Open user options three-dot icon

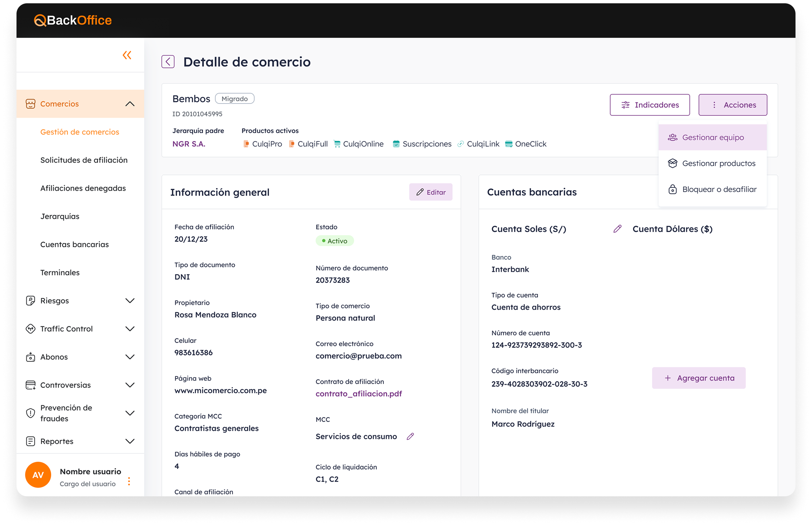point(129,481)
